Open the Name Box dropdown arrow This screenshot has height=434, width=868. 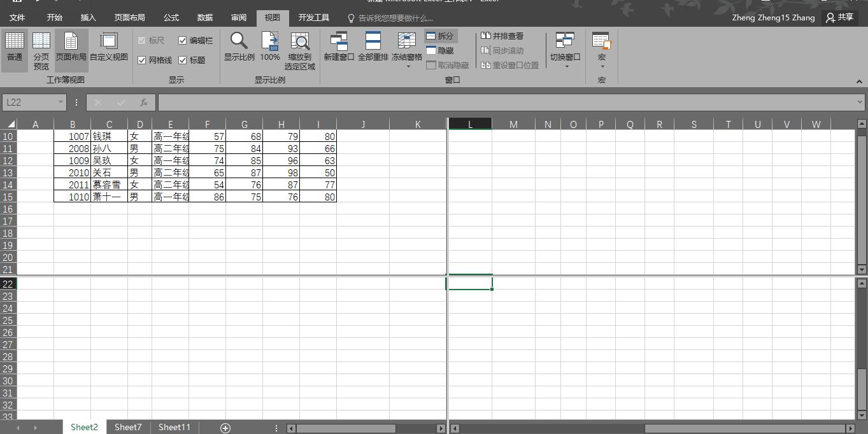click(60, 102)
